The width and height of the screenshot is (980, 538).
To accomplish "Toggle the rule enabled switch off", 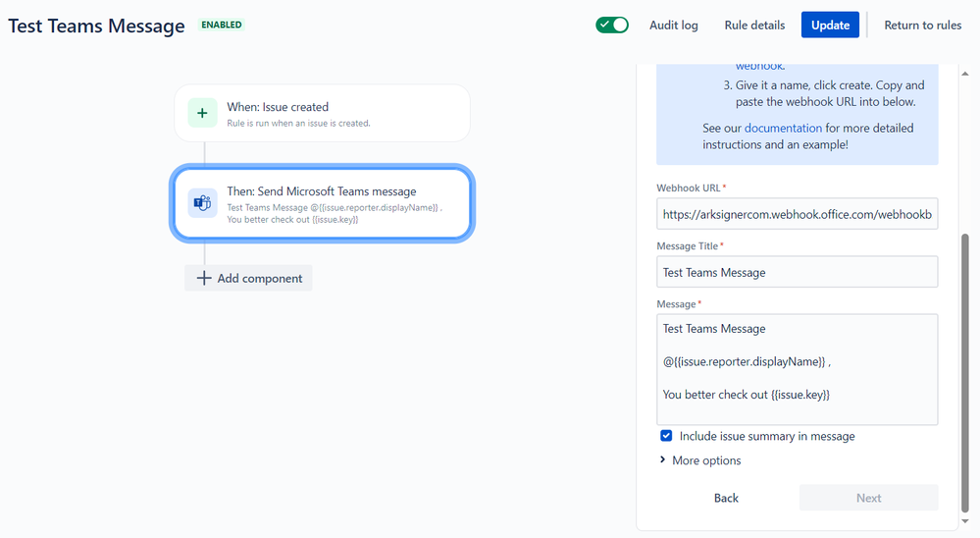I will point(612,25).
